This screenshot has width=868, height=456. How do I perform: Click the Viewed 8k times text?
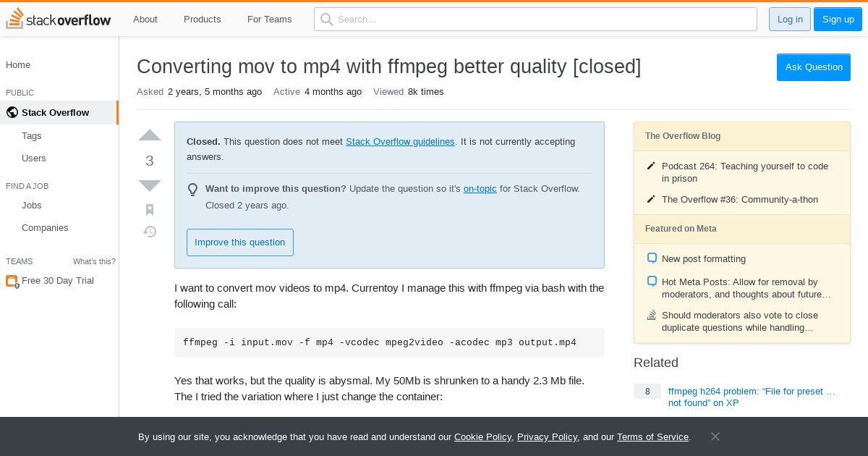click(409, 92)
